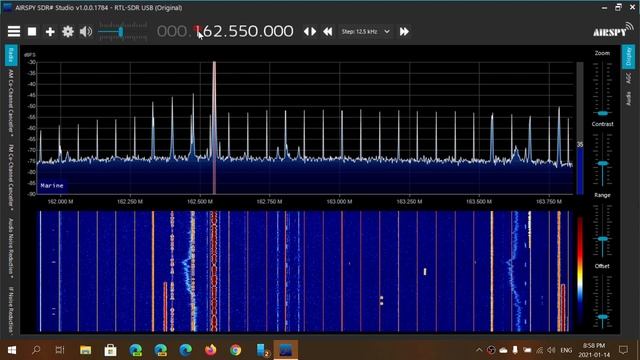This screenshot has height=360, width=640.
Task: Click the Range slider handle
Action: [x=602, y=239]
